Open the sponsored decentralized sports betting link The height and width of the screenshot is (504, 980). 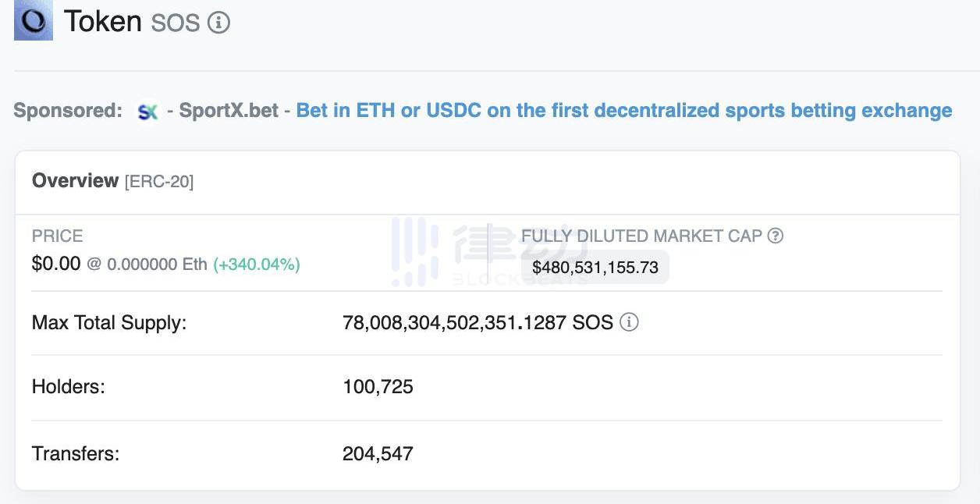[623, 111]
